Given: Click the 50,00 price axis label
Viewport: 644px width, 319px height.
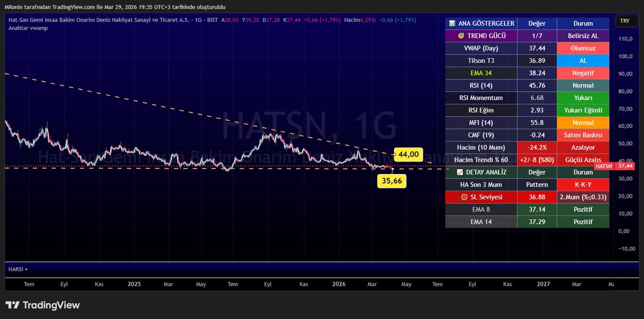Looking at the screenshot, I should pyautogui.click(x=624, y=143).
